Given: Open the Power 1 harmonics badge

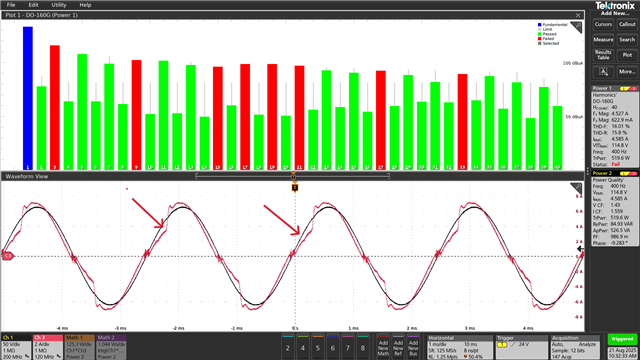Looking at the screenshot, I should point(615,126).
